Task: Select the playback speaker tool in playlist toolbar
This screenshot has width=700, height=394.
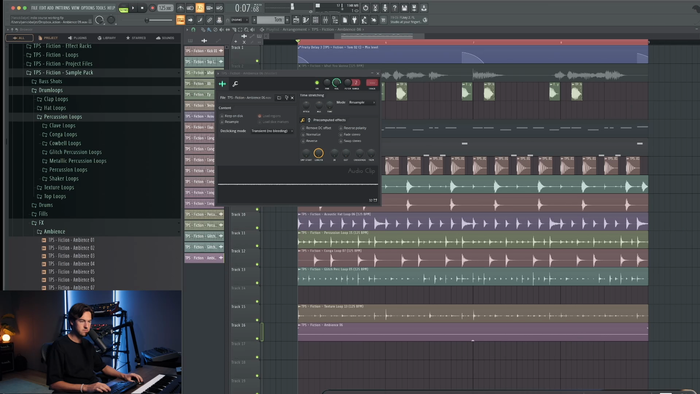Action: pos(253,29)
